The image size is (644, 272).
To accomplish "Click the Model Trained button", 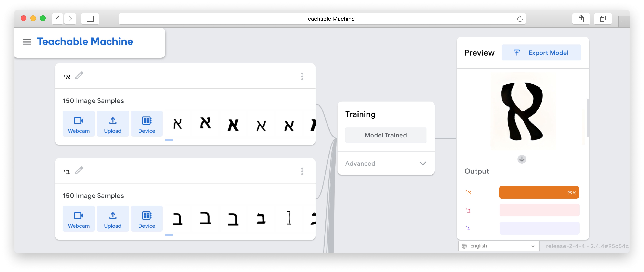I will tap(386, 135).
